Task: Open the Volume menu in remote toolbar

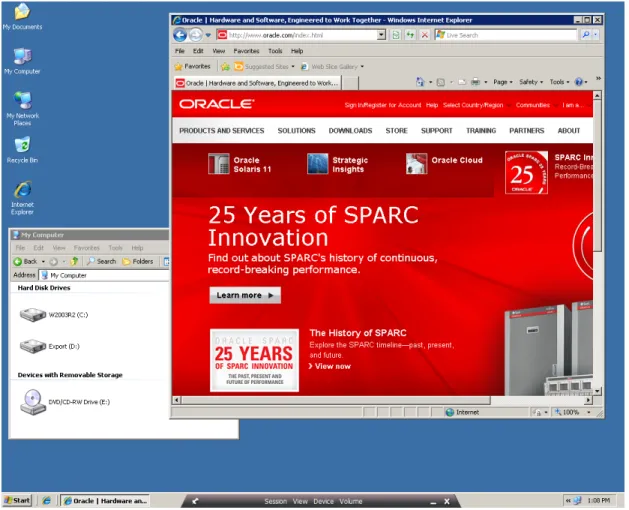Action: pos(351,502)
